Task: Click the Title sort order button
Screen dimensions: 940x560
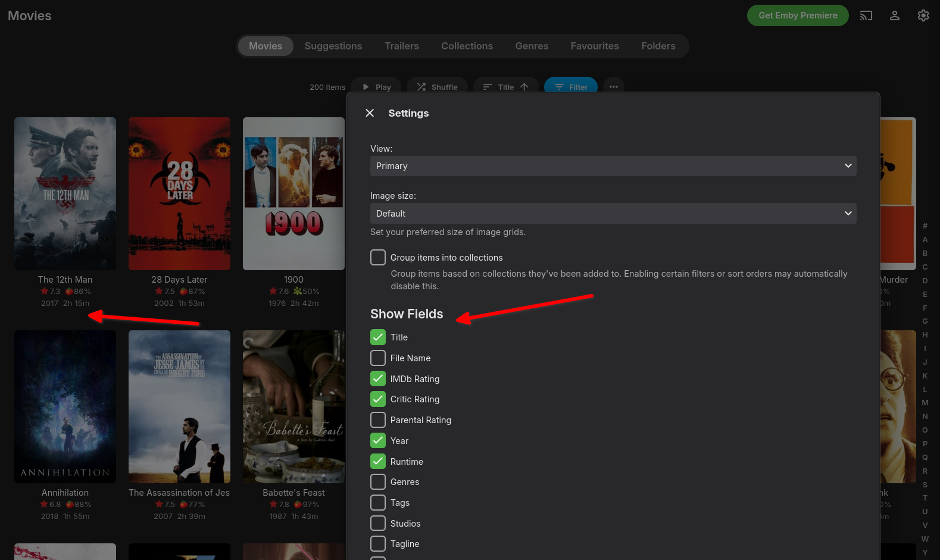Action: 506,87
